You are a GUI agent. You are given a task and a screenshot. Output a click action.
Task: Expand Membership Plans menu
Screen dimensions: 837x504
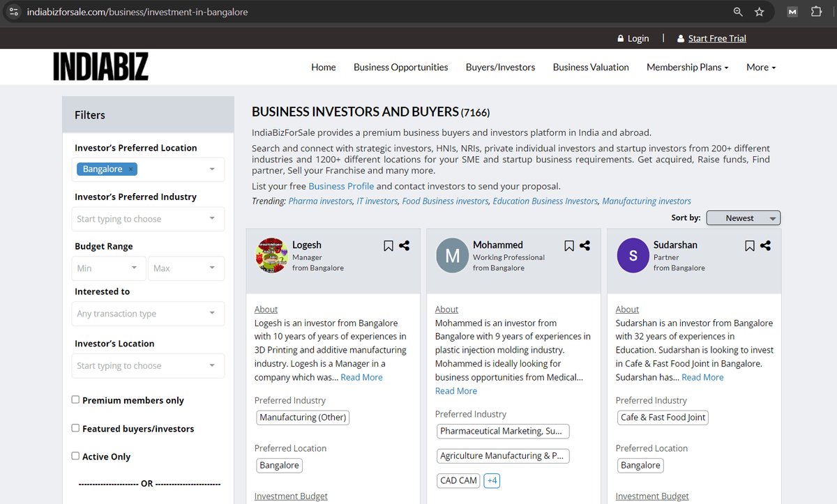point(687,67)
